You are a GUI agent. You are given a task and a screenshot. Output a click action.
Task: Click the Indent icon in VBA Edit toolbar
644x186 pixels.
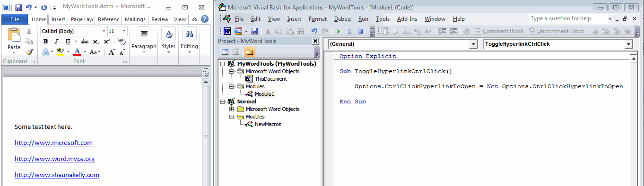pyautogui.click(x=443, y=31)
